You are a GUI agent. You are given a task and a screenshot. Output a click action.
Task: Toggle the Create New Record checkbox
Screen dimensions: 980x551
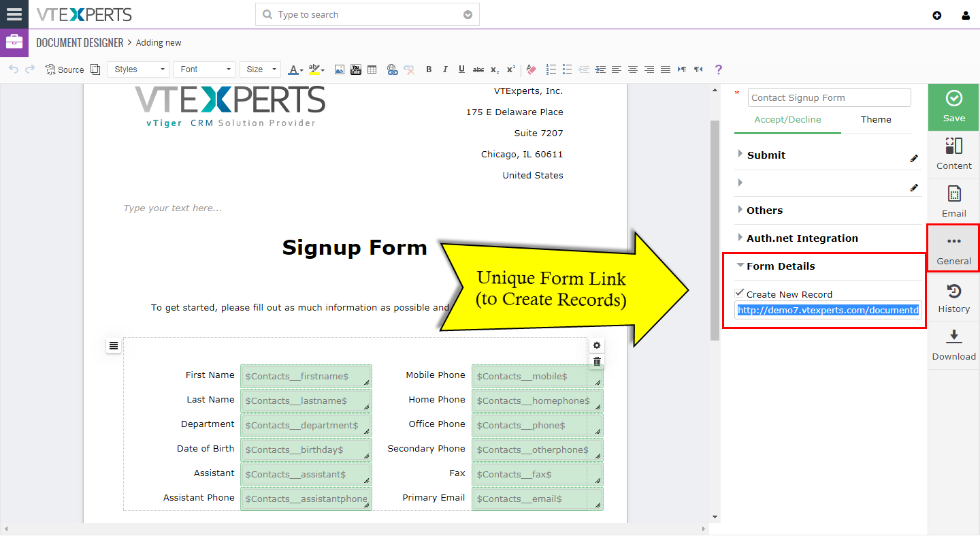pyautogui.click(x=740, y=294)
